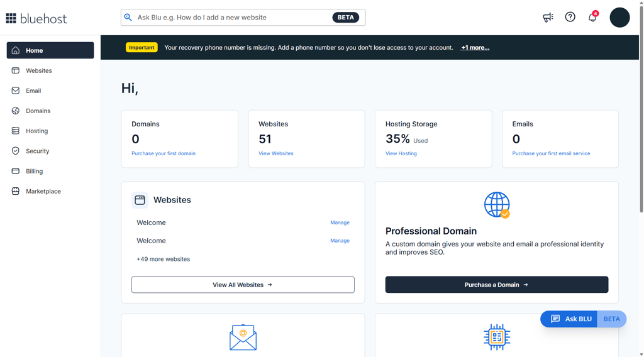Open Security in the sidebar menu
The image size is (644, 357).
click(x=50, y=151)
